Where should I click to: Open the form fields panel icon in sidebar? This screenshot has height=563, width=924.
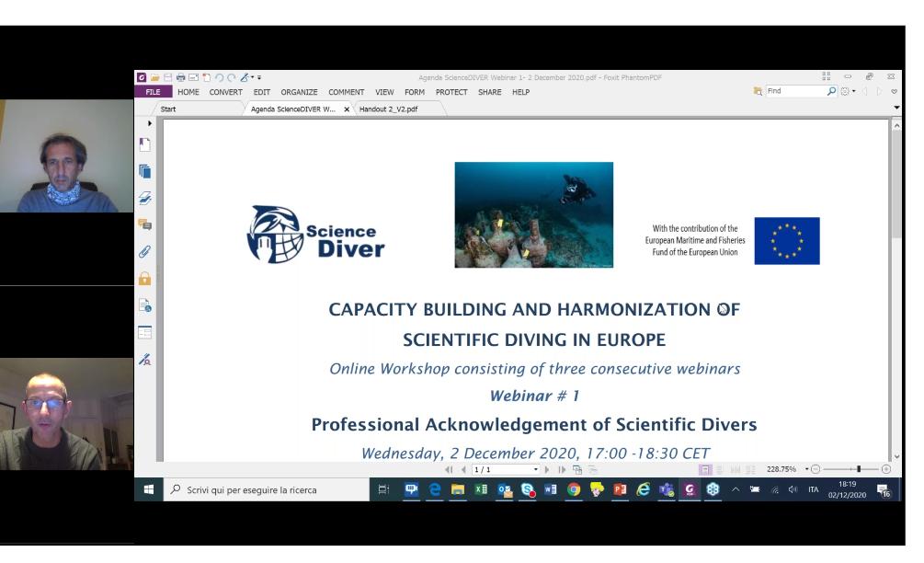pos(145,332)
